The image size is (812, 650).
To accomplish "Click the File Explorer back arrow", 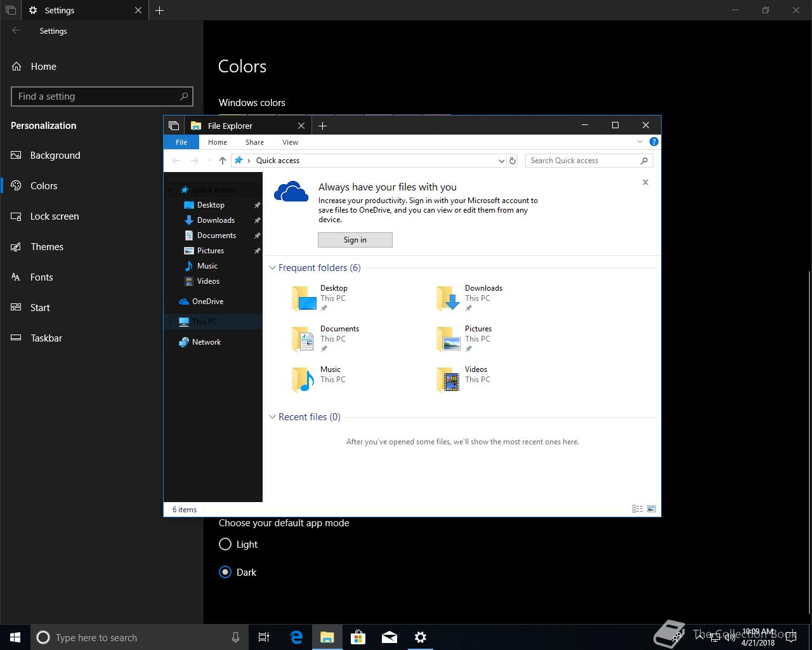I will 176,161.
